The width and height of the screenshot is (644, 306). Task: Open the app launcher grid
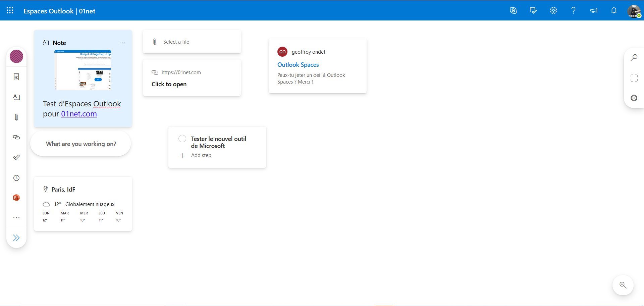point(10,11)
